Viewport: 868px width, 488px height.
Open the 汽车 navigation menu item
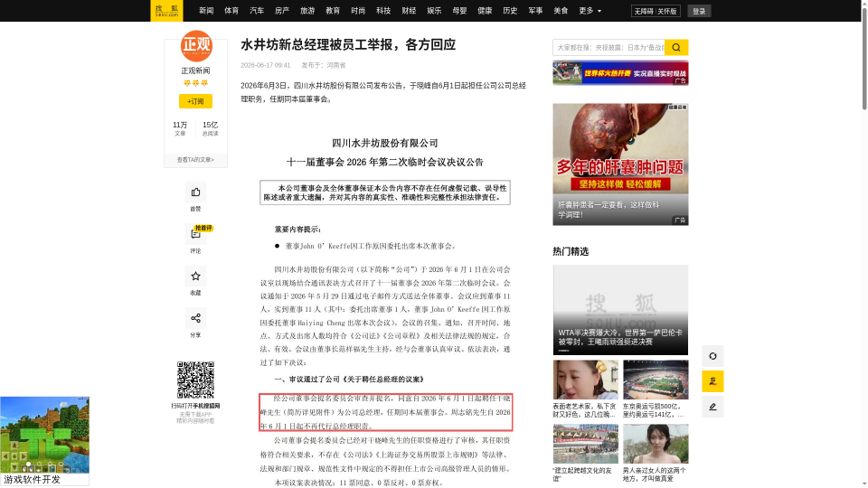point(257,11)
